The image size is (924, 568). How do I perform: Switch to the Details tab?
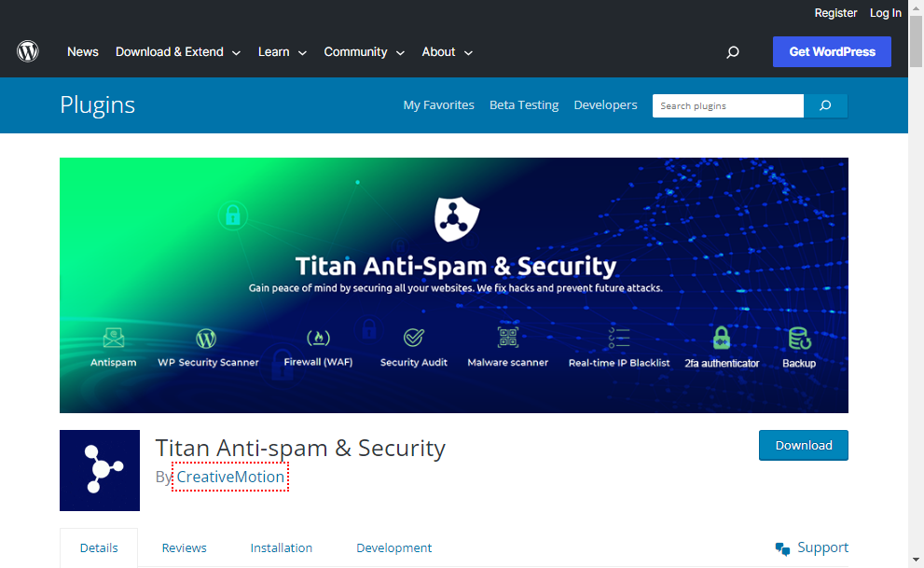click(x=99, y=548)
